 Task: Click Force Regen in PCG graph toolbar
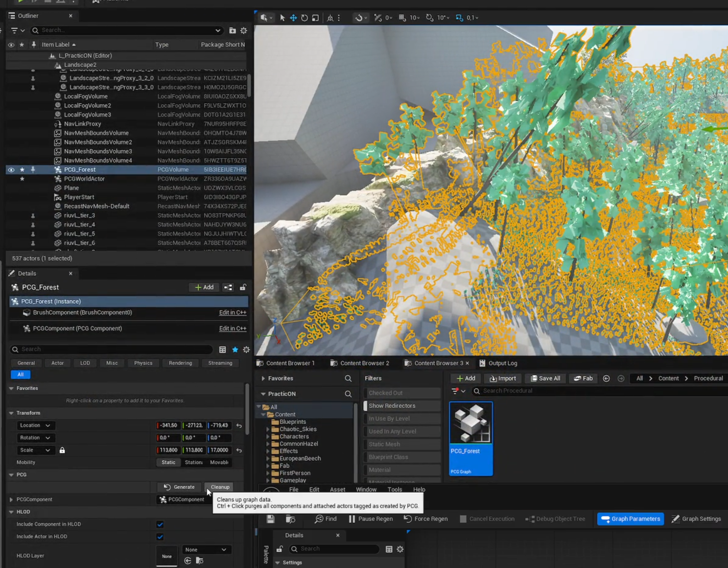pyautogui.click(x=425, y=519)
